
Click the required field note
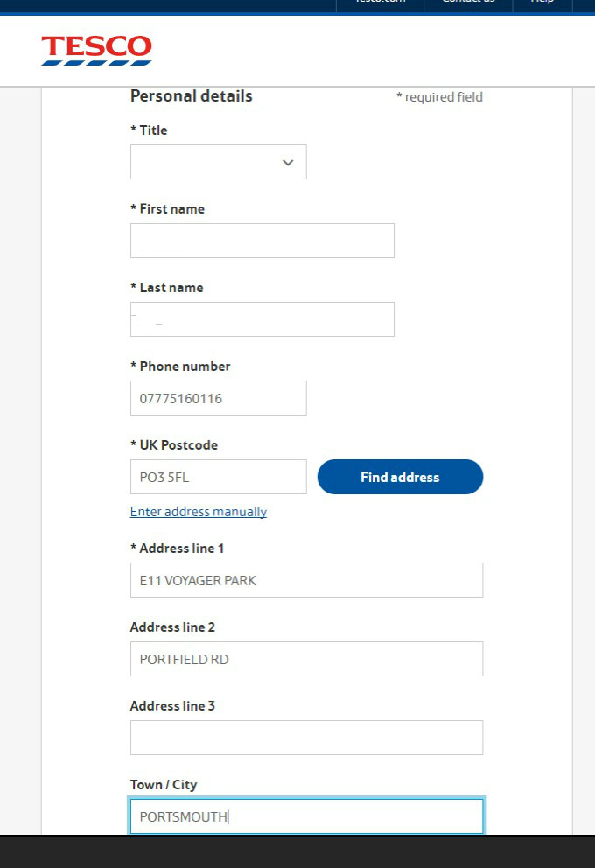439,97
